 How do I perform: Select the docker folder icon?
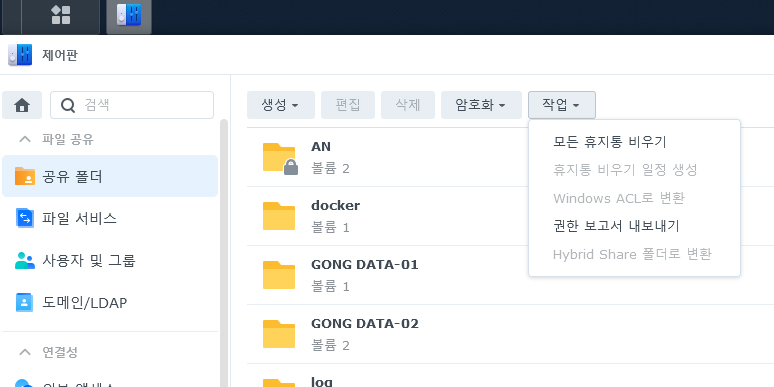point(279,216)
